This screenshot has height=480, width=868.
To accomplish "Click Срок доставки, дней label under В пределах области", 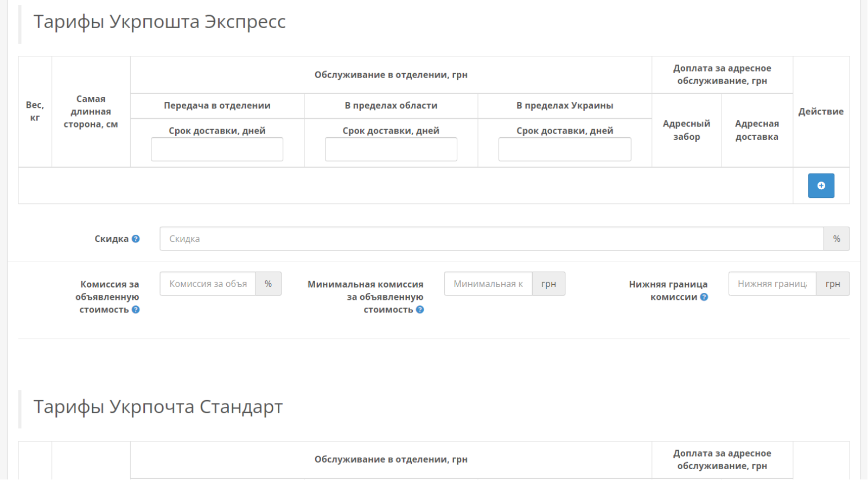I will (391, 130).
